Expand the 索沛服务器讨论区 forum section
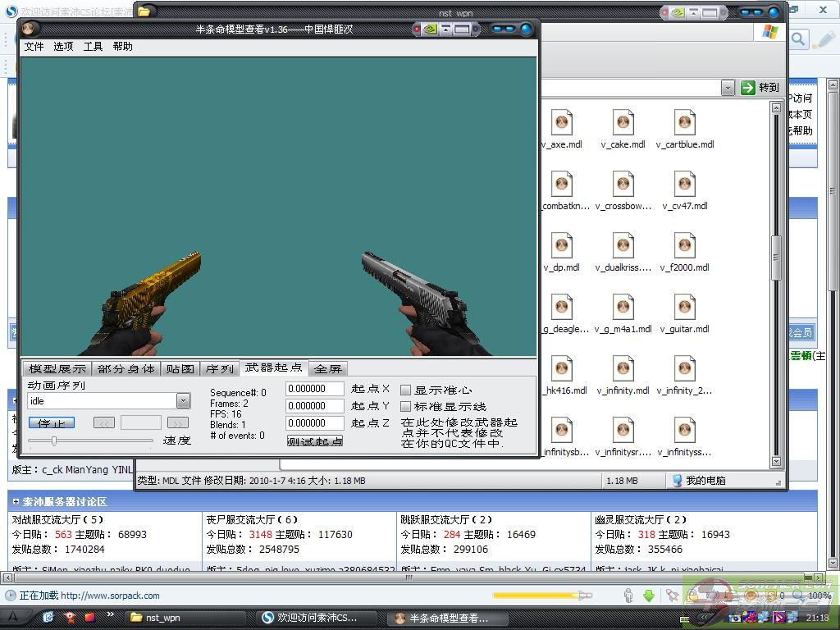Viewport: 840px width, 630px height. tap(16, 501)
